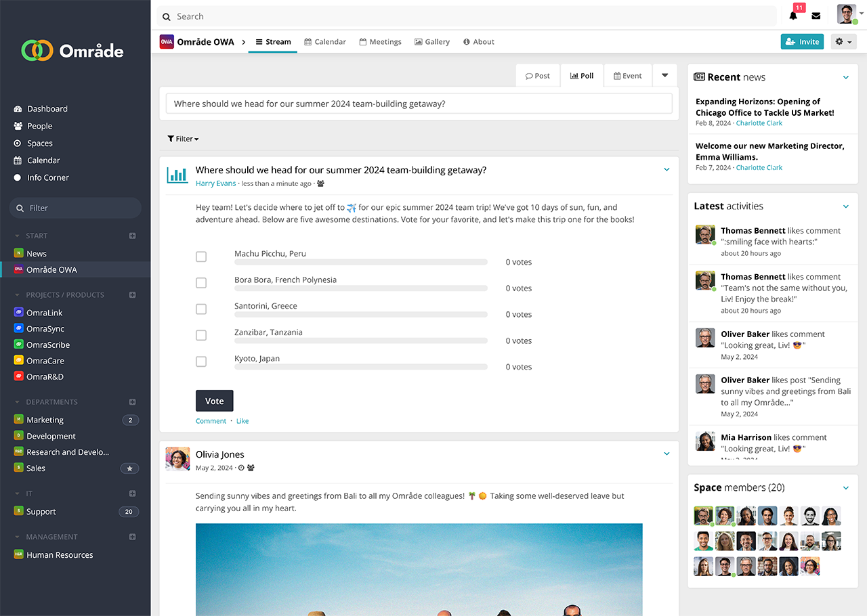867x616 pixels.
Task: Open the Gallery tab
Action: click(432, 42)
